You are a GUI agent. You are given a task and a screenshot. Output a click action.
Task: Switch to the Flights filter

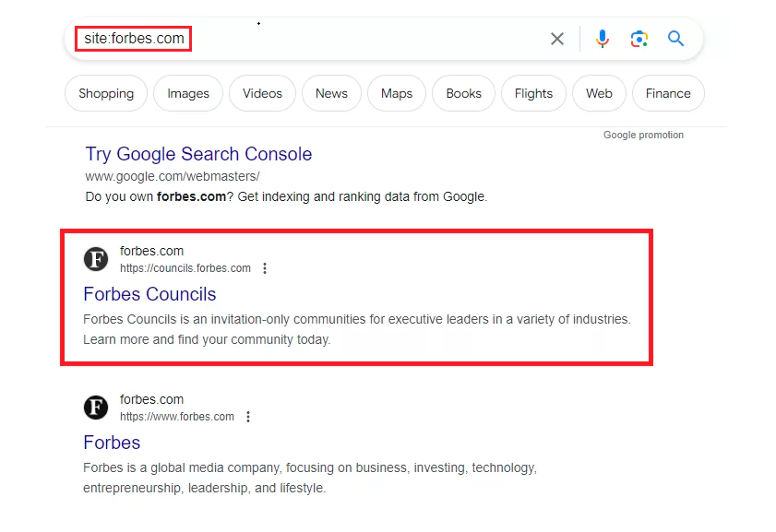(x=533, y=93)
